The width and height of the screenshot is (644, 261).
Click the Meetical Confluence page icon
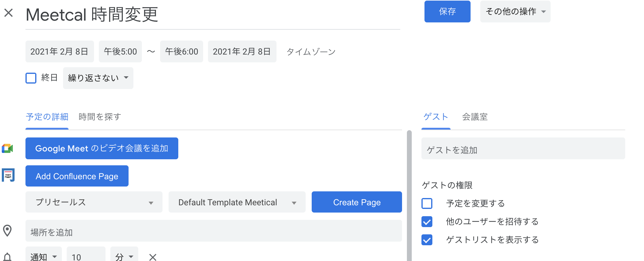point(8,175)
